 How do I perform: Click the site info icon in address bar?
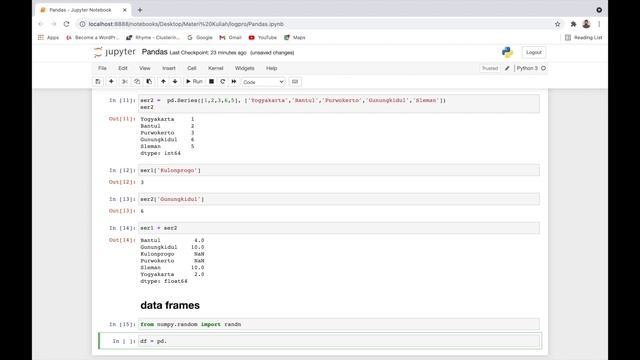82,24
